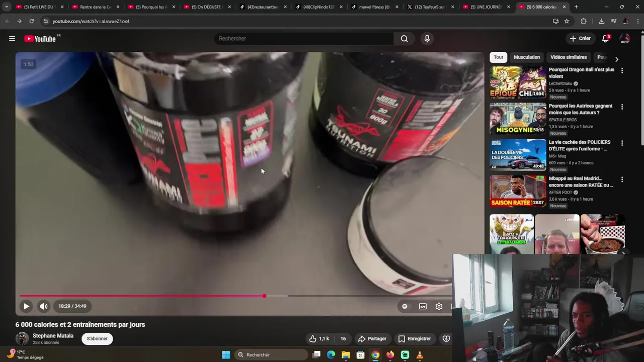Open Task View on the taskbar
Image resolution: width=644 pixels, height=362 pixels.
coord(316,355)
